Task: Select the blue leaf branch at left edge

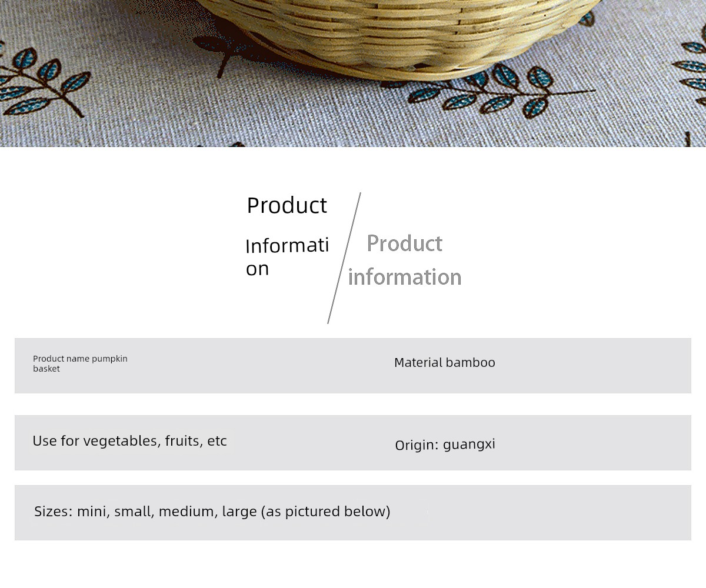Action: point(44,81)
